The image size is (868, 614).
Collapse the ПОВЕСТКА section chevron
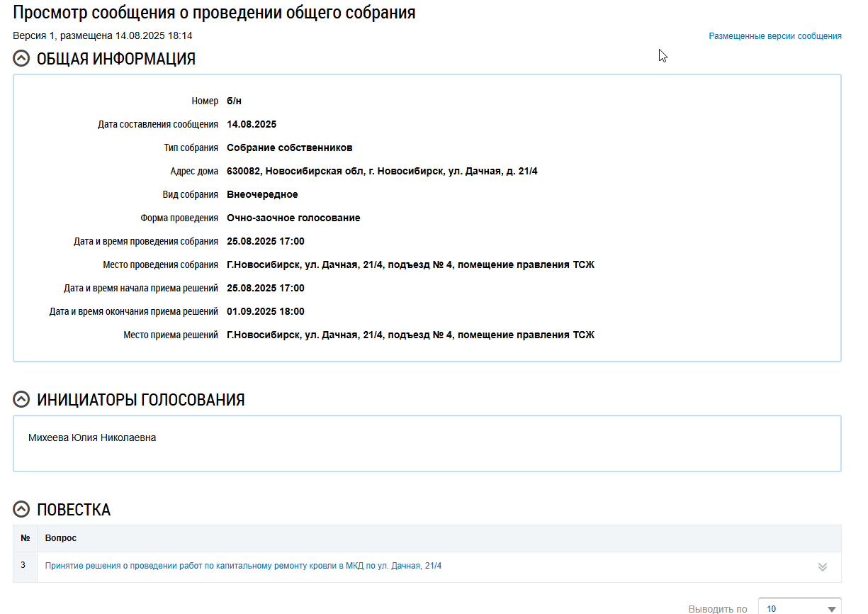(x=22, y=510)
